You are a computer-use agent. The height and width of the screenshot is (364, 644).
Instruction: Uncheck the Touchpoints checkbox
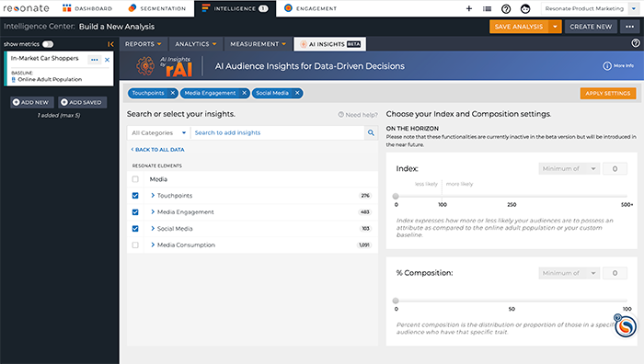coord(135,196)
